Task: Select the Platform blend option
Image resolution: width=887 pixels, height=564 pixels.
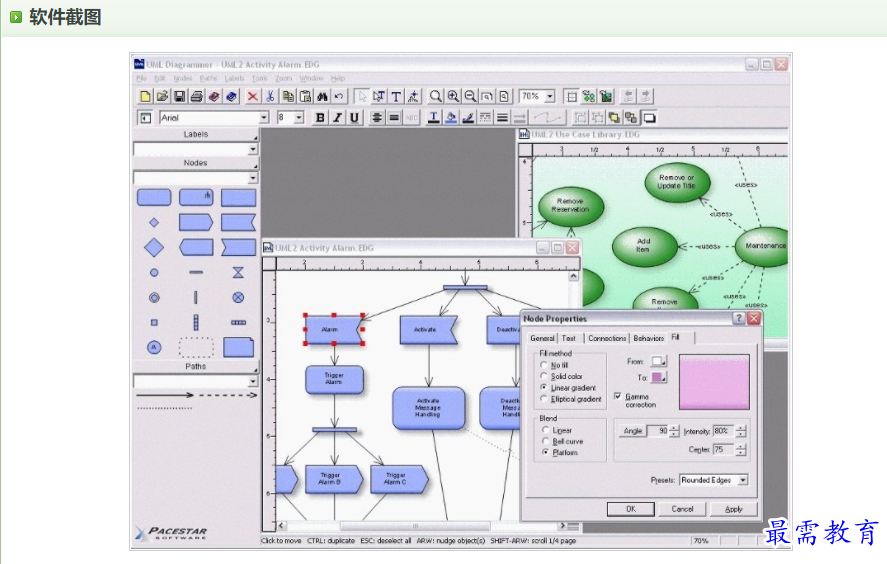Action: [545, 453]
